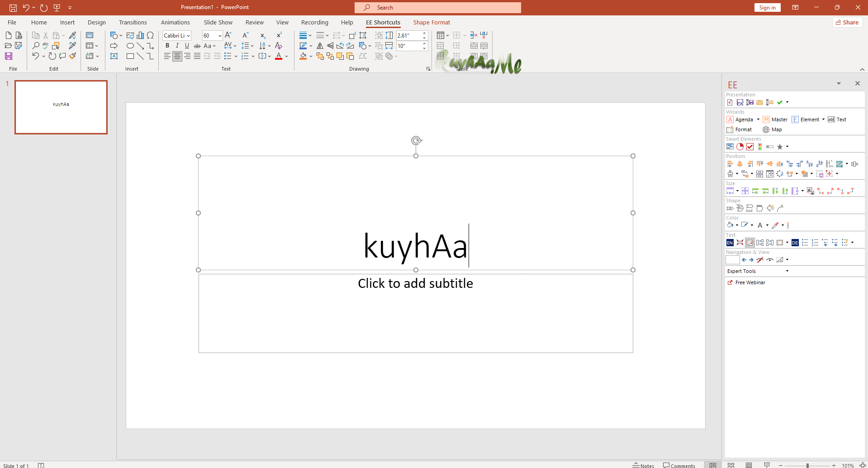Click the green checkmark in Presentation section
868x468 pixels.
point(780,102)
